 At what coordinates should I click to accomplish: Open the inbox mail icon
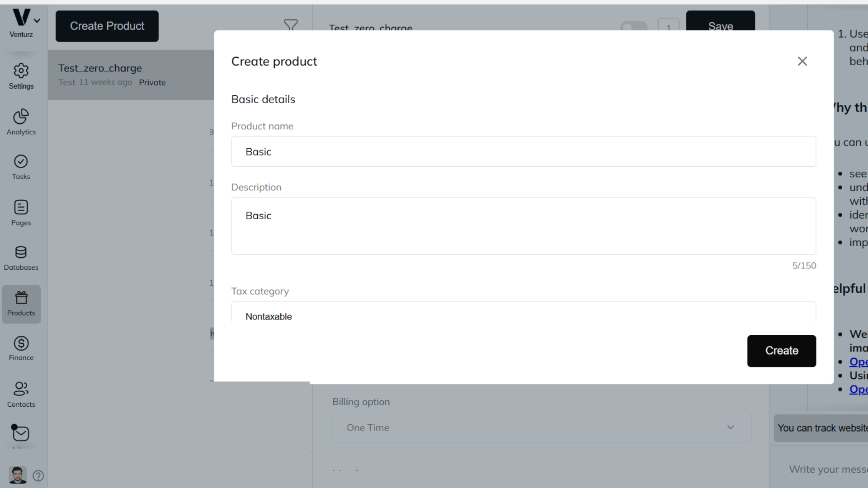pos(21,433)
